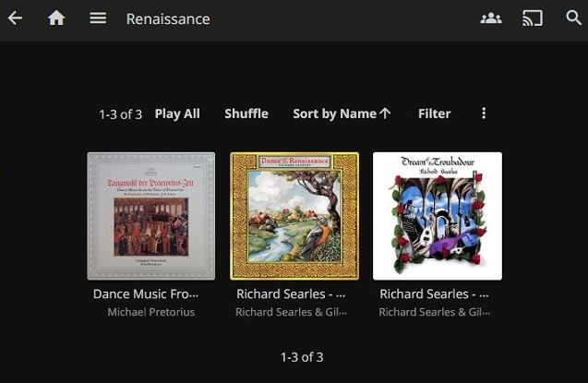
Task: Open Dream of the Troubadour album cover
Action: coord(438,216)
